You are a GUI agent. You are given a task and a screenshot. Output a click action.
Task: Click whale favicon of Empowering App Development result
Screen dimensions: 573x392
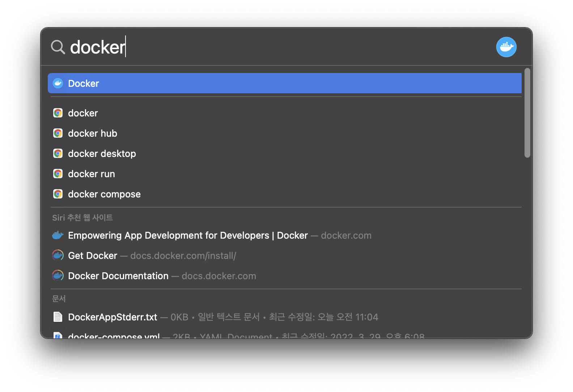(x=58, y=235)
